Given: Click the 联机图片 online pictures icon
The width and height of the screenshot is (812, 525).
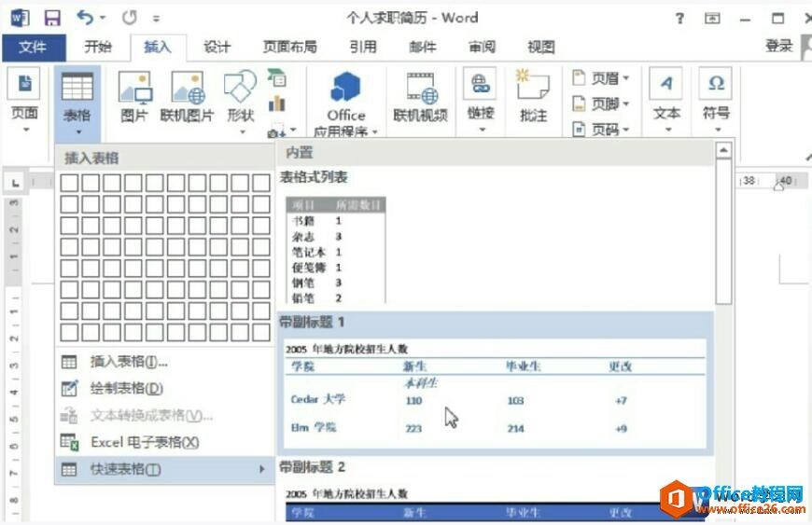Looking at the screenshot, I should (187, 97).
